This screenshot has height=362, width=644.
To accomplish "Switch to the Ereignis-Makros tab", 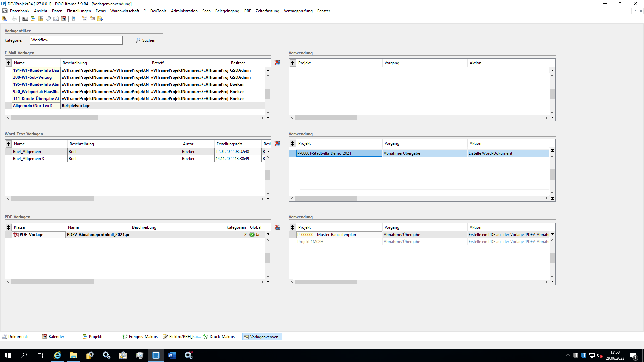I will click(x=140, y=337).
